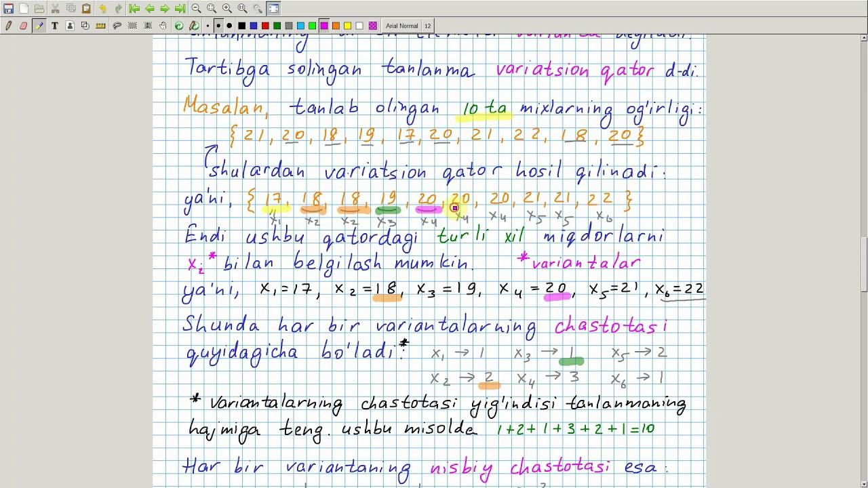Viewport: 868px width, 488px height.
Task: Pick the white color swatch
Action: (359, 26)
